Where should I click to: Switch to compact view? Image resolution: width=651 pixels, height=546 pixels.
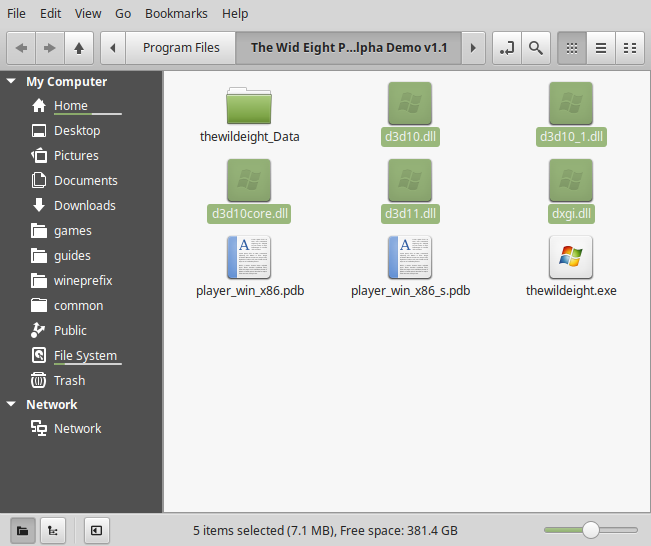tap(630, 48)
